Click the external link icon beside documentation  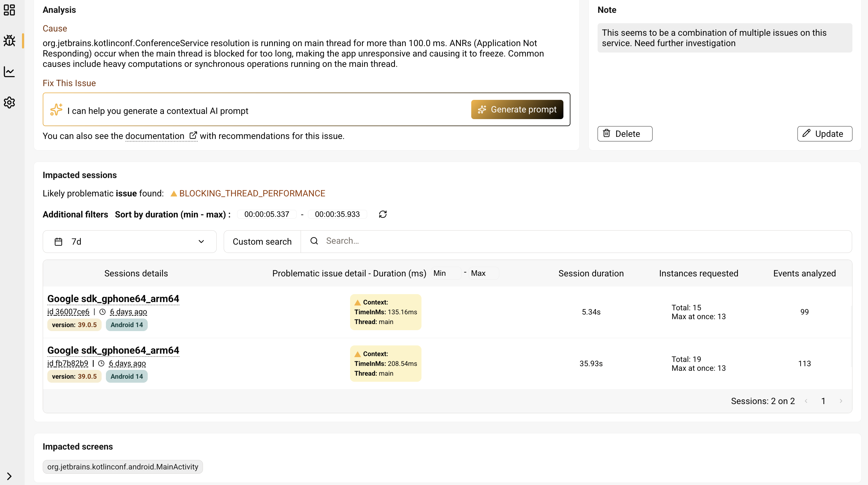pos(193,136)
